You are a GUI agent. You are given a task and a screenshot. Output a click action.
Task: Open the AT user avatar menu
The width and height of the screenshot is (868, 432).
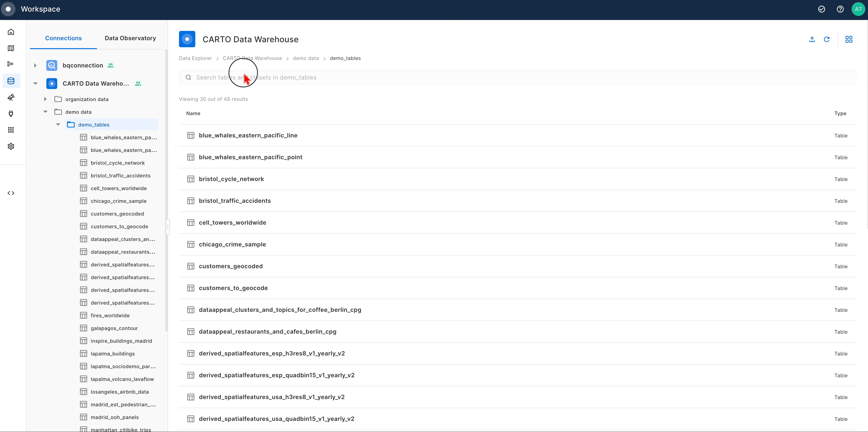click(x=858, y=9)
